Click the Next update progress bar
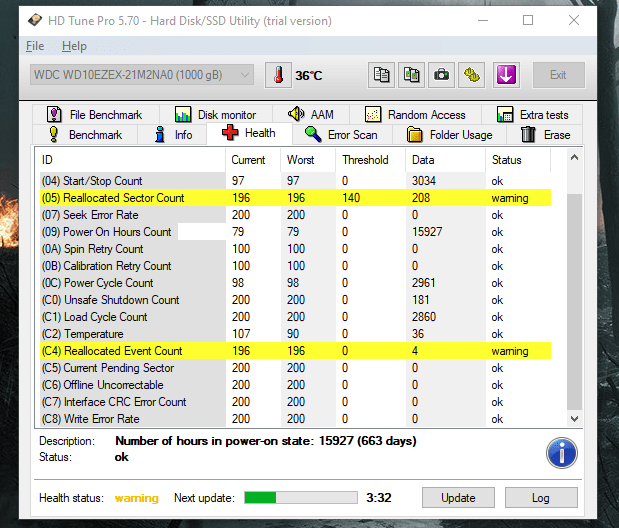Screen dimensions: 619x528 click(301, 498)
